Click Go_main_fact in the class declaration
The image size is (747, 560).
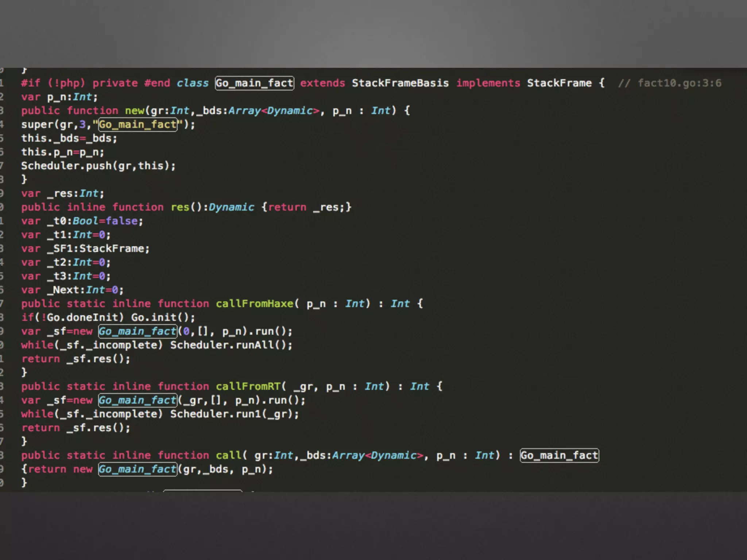pos(254,83)
